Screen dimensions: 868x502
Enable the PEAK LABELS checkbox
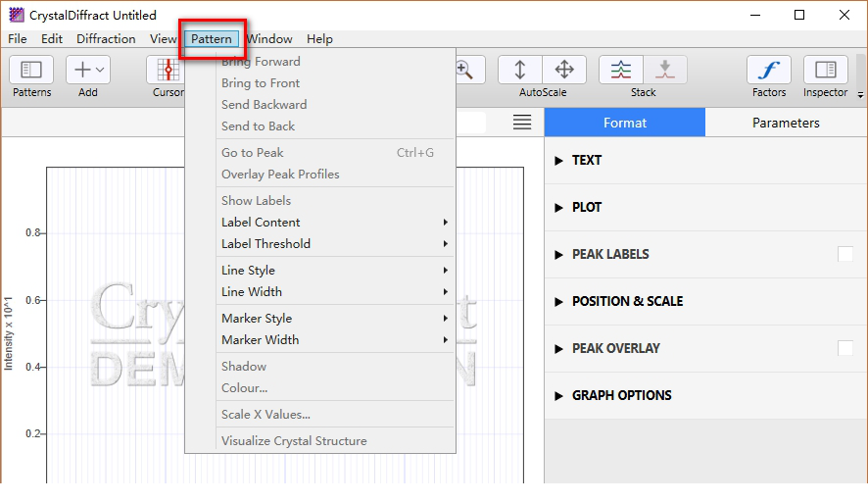(x=845, y=254)
